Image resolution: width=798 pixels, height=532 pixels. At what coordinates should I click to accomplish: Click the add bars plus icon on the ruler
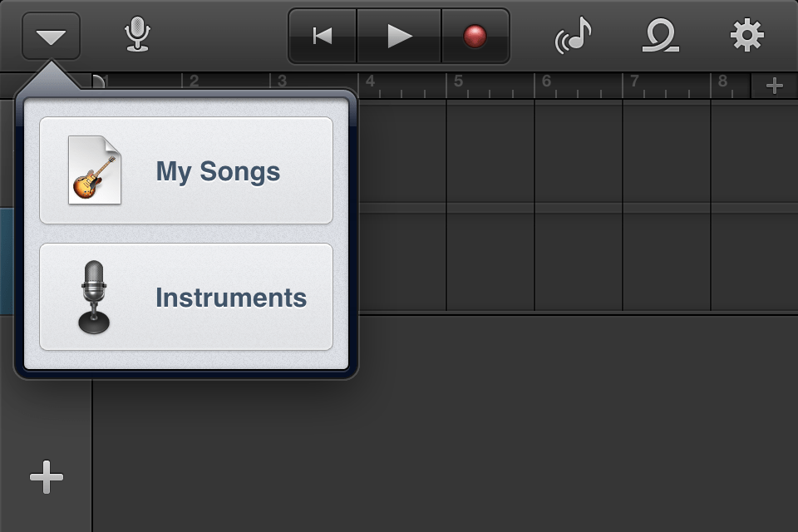click(x=773, y=83)
